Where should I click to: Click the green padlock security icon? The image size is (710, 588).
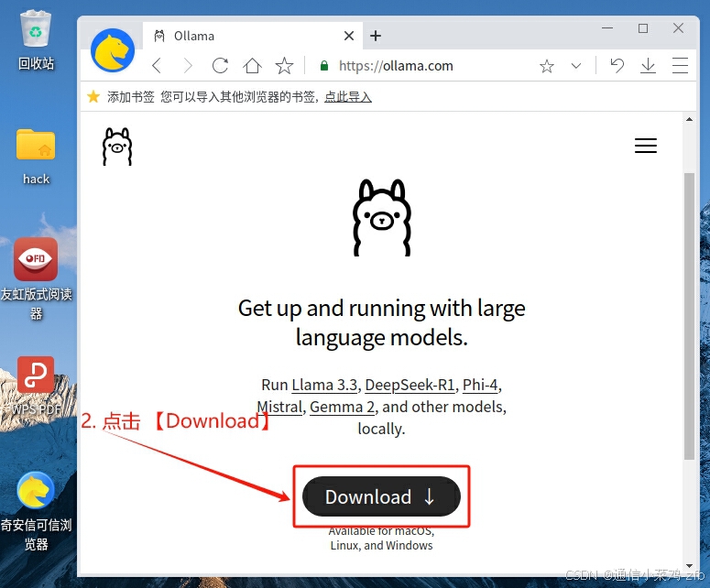[323, 66]
